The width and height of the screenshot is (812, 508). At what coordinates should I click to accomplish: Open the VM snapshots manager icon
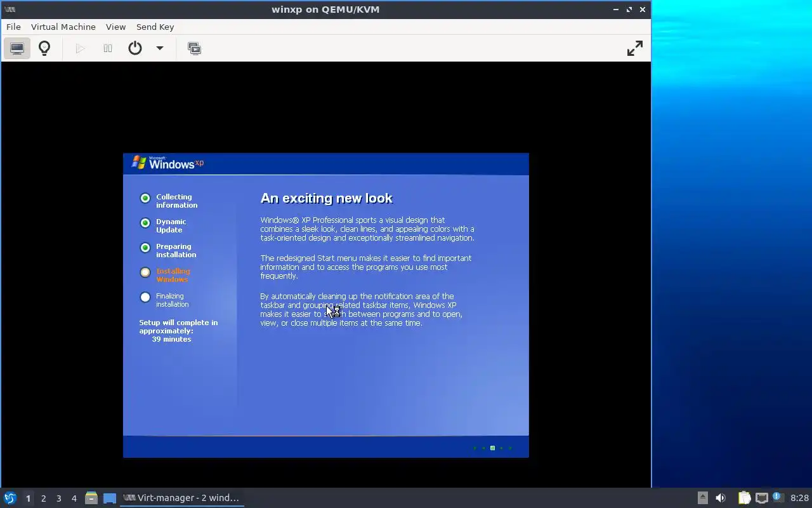click(x=195, y=48)
